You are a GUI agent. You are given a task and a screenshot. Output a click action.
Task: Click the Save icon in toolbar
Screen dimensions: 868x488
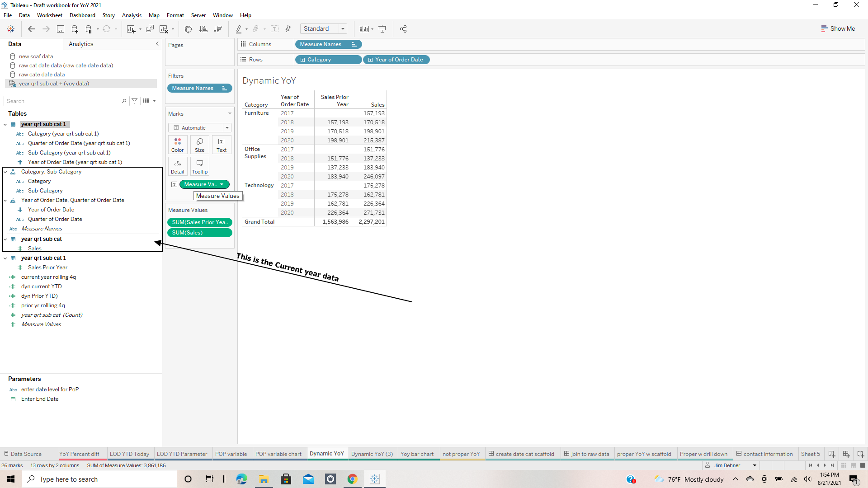point(60,28)
